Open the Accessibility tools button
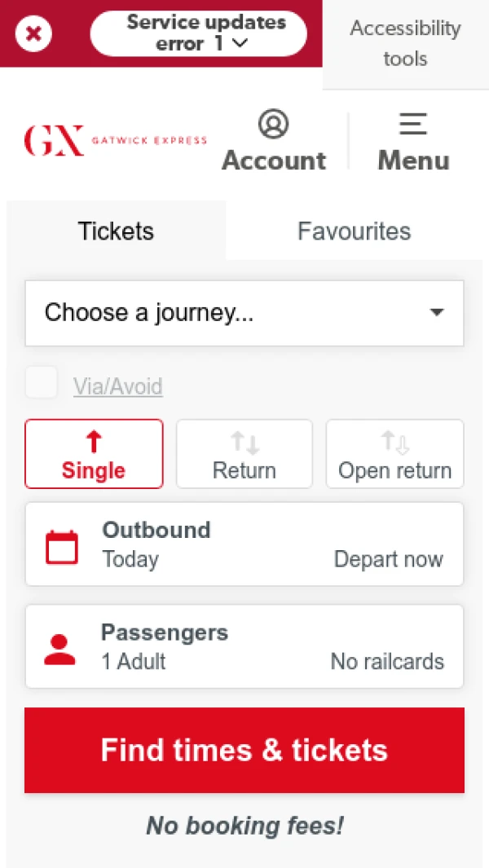This screenshot has height=868, width=489. coord(405,43)
